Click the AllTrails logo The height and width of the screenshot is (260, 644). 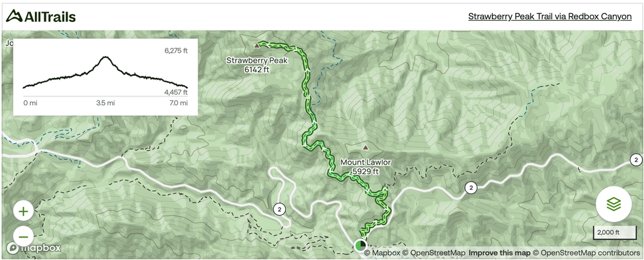(41, 17)
